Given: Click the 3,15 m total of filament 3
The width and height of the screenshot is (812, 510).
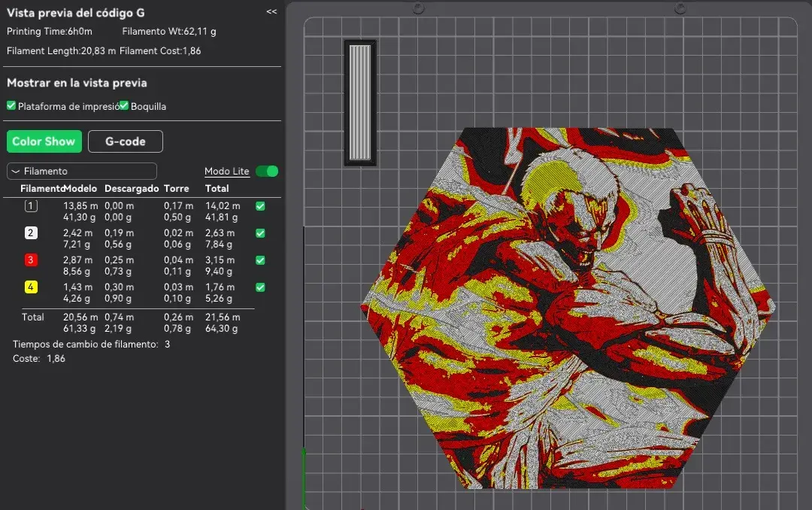Looking at the screenshot, I should pos(220,260).
